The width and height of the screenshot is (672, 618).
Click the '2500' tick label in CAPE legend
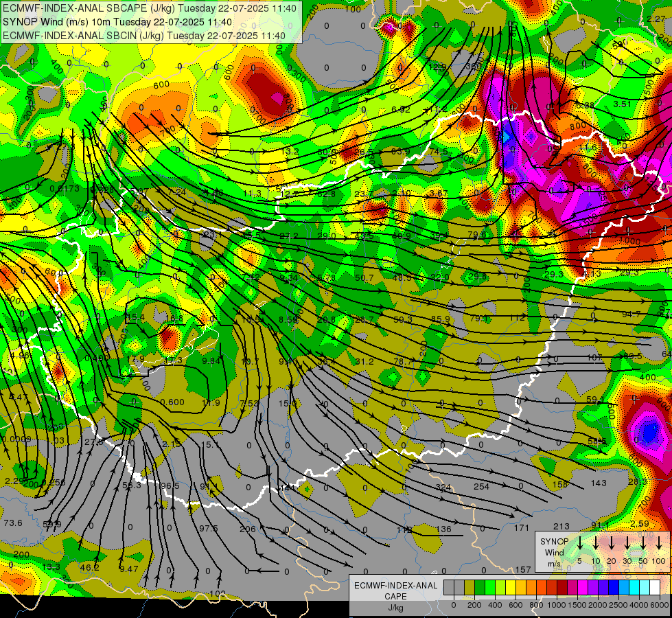tap(618, 605)
